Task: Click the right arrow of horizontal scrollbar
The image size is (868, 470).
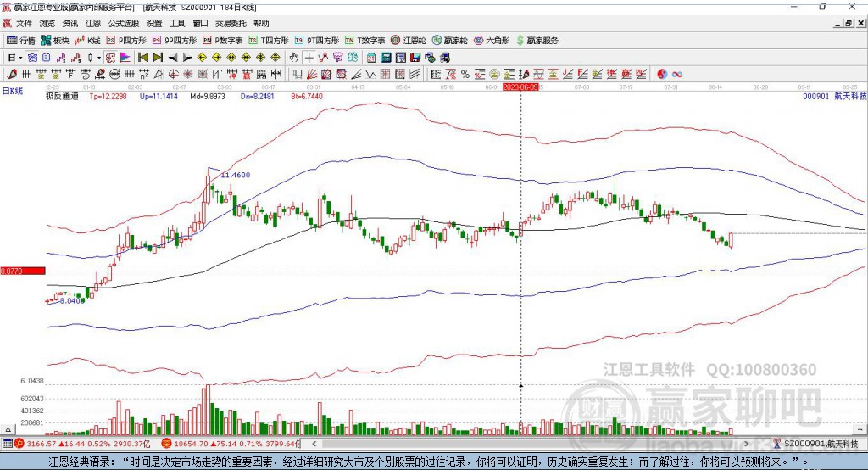Action: [746, 444]
